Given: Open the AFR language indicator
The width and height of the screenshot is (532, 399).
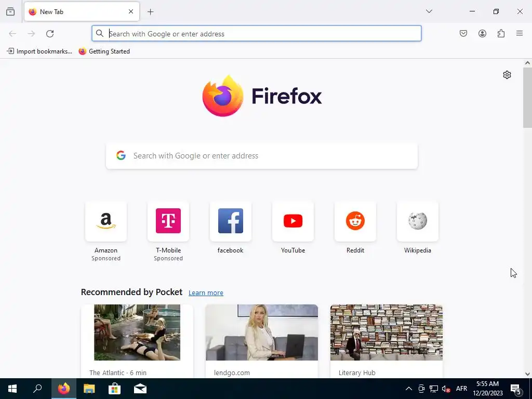Looking at the screenshot, I should (x=461, y=389).
